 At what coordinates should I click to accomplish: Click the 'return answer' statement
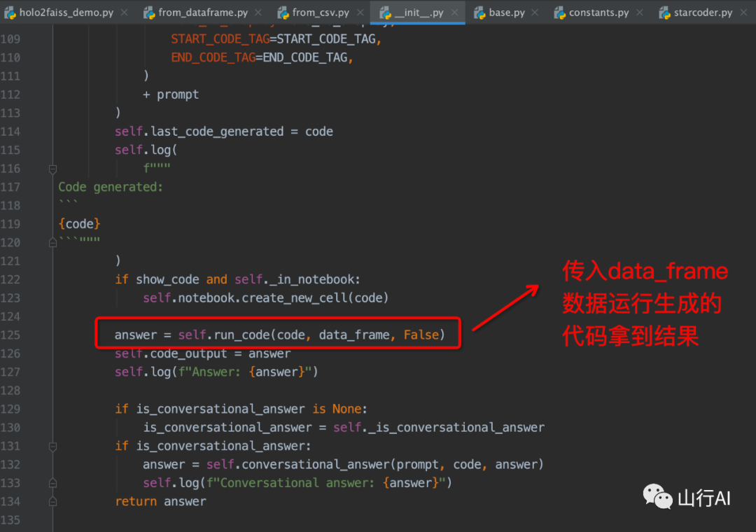pos(160,502)
